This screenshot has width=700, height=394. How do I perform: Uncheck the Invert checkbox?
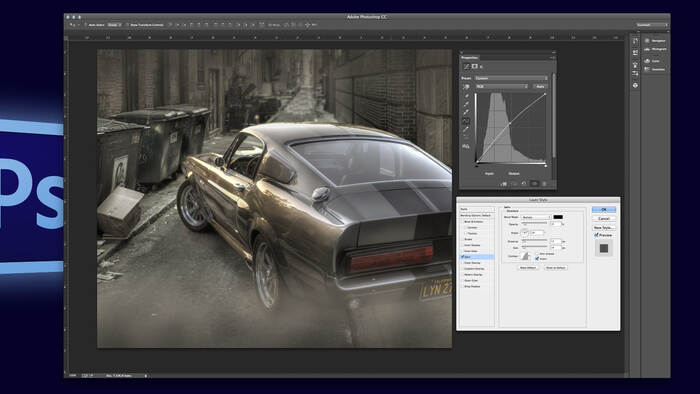537,259
